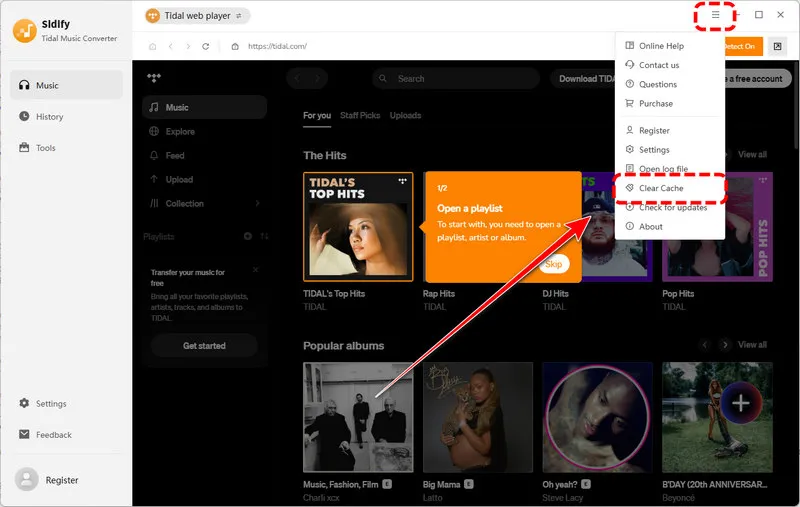Expand the Collection chevron
800x507 pixels.
(257, 204)
